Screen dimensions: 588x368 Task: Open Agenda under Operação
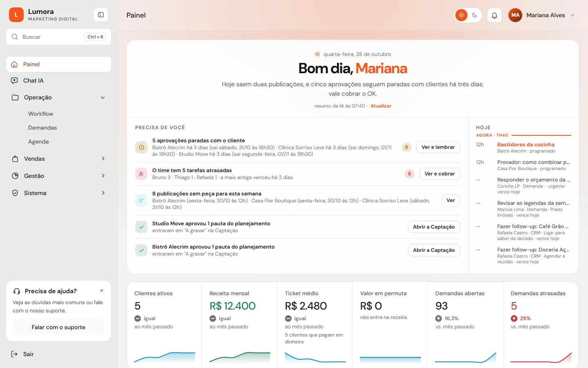click(38, 141)
